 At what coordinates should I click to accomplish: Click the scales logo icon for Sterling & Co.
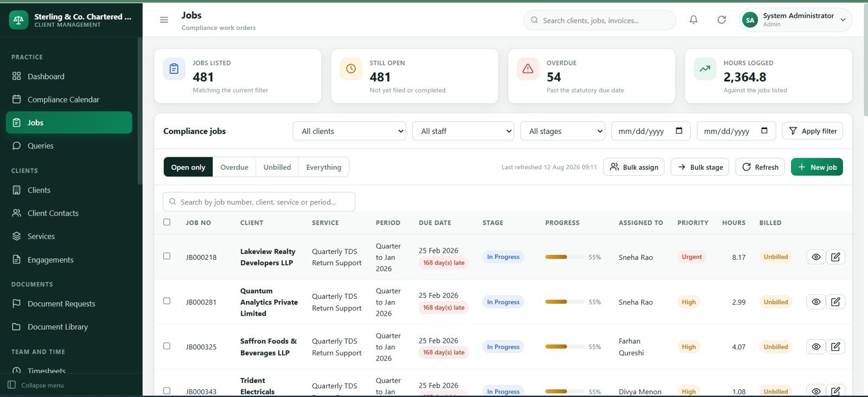18,20
